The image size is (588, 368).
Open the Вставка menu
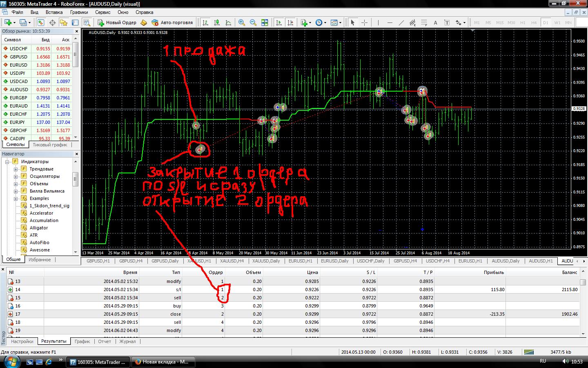click(54, 12)
